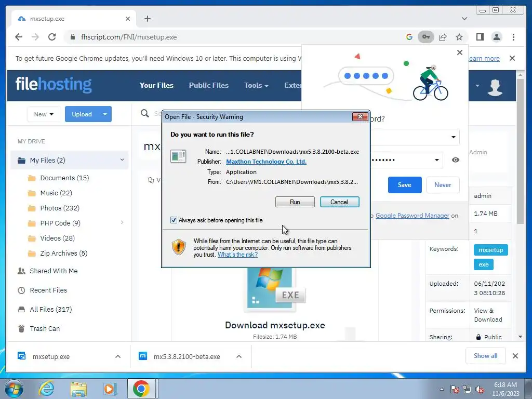Click the page vertical scrollbar thumb
The height and width of the screenshot is (399, 532).
520,151
